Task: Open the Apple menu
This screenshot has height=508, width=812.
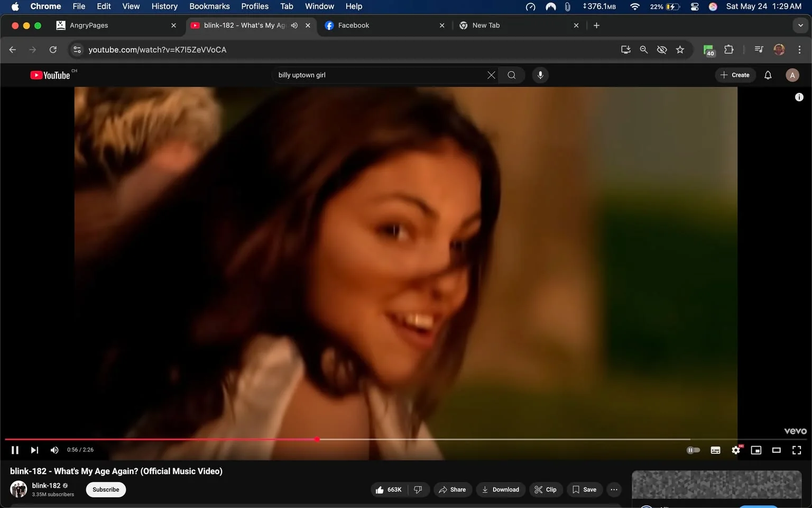Action: (15, 6)
